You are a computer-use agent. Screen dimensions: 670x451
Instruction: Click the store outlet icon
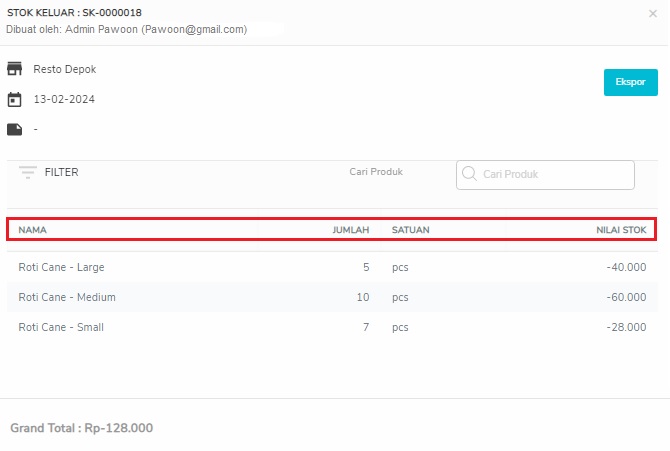click(x=15, y=68)
